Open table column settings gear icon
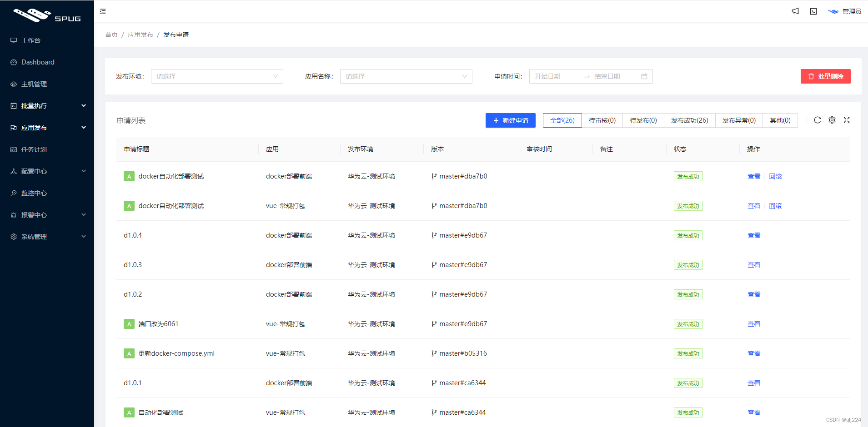 click(832, 120)
